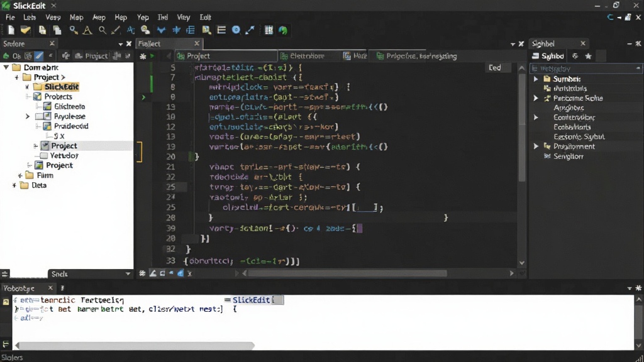The height and width of the screenshot is (362, 644).
Task: Click the yellow lock icon in the bottom panel
Action: pos(6,302)
